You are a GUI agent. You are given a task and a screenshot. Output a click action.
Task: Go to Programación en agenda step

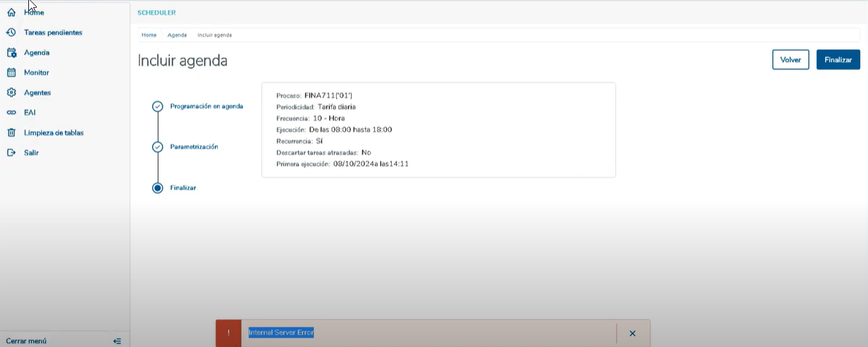point(207,106)
